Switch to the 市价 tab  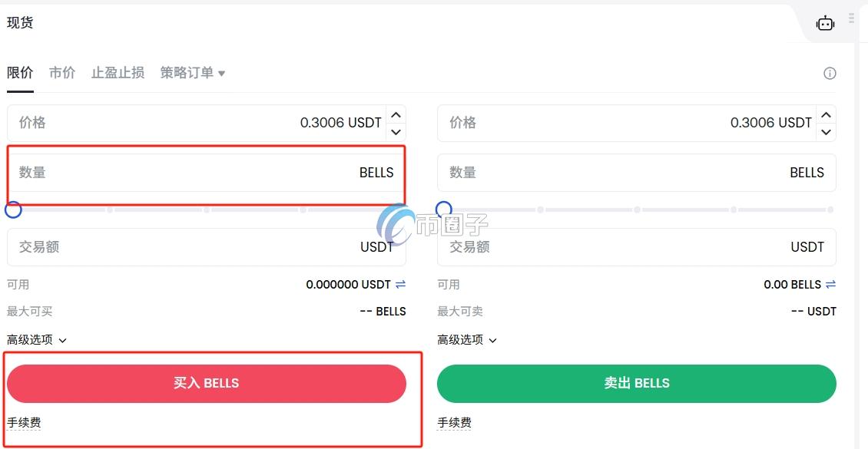coord(62,73)
